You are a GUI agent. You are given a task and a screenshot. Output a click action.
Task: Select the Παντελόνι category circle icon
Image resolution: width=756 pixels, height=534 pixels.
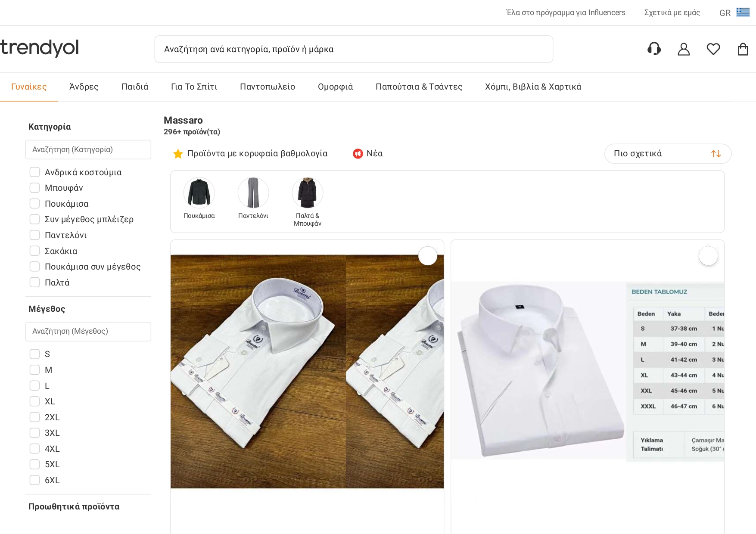pyautogui.click(x=253, y=193)
